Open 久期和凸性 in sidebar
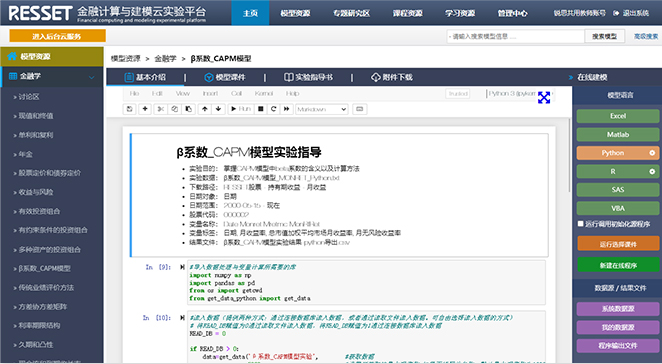Viewport: 662px width, 364px height. pyautogui.click(x=35, y=345)
